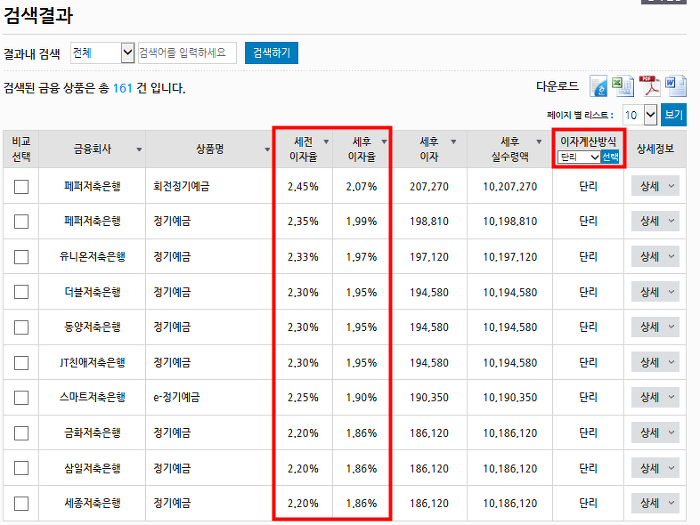
Task: Open the 전체 search scope dropdown
Action: tap(102, 53)
